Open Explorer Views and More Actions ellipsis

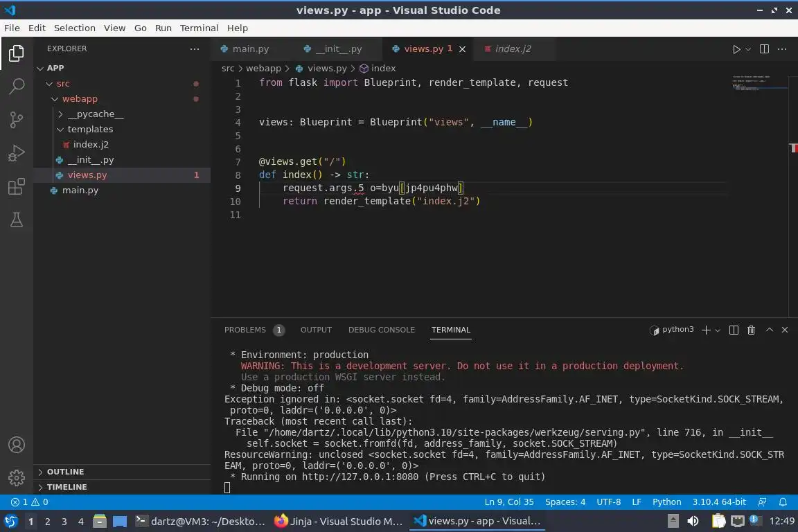(x=195, y=49)
